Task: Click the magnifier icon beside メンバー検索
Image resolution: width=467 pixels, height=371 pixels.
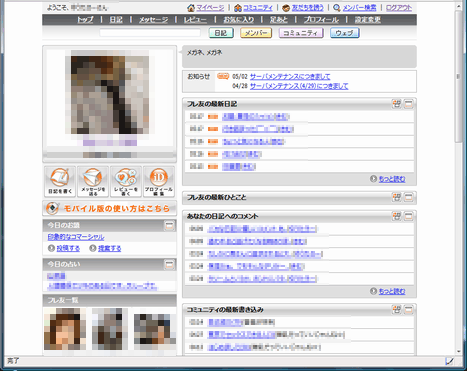Action: tap(337, 7)
